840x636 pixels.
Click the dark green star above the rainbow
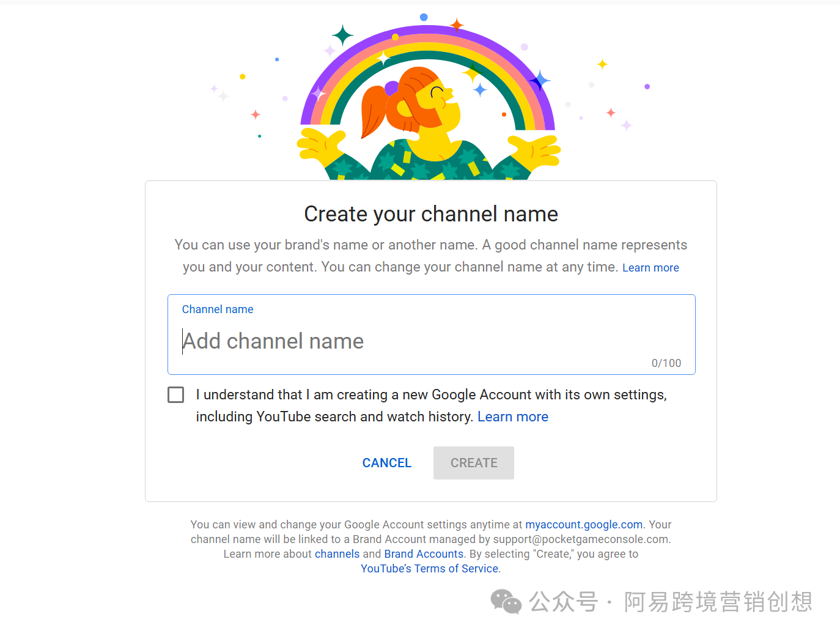click(342, 35)
